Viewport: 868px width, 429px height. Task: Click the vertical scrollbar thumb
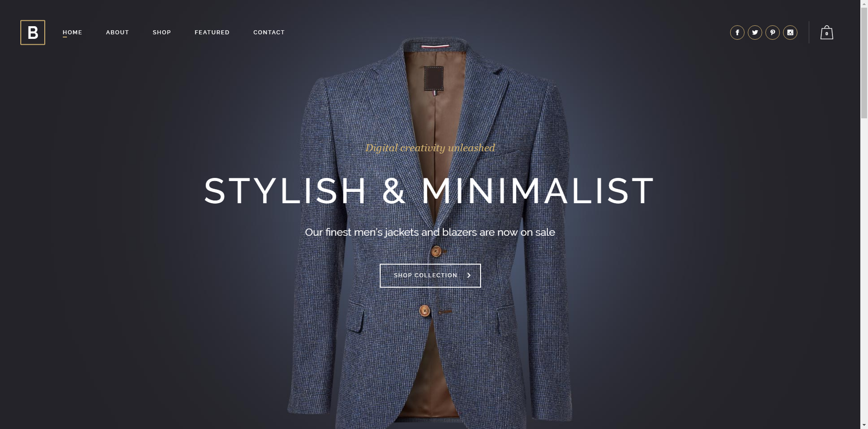[864, 63]
